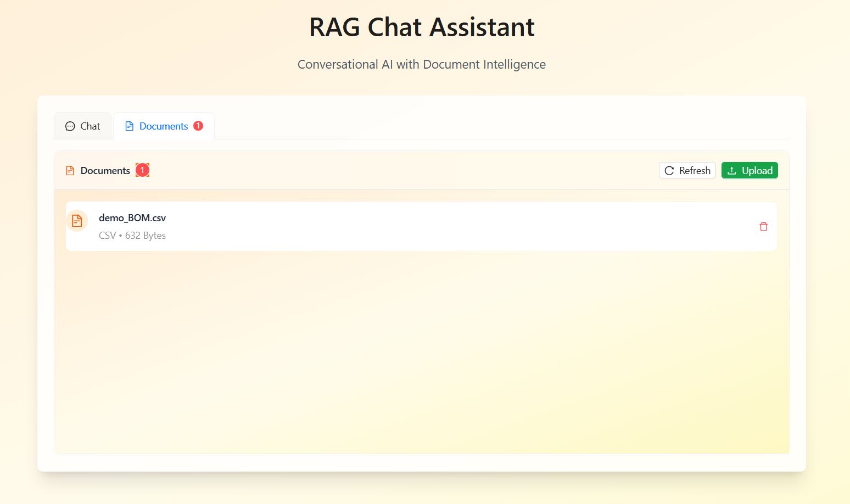Click the demo_BOM.csv file name
Screen dimensions: 850x504
(132, 218)
